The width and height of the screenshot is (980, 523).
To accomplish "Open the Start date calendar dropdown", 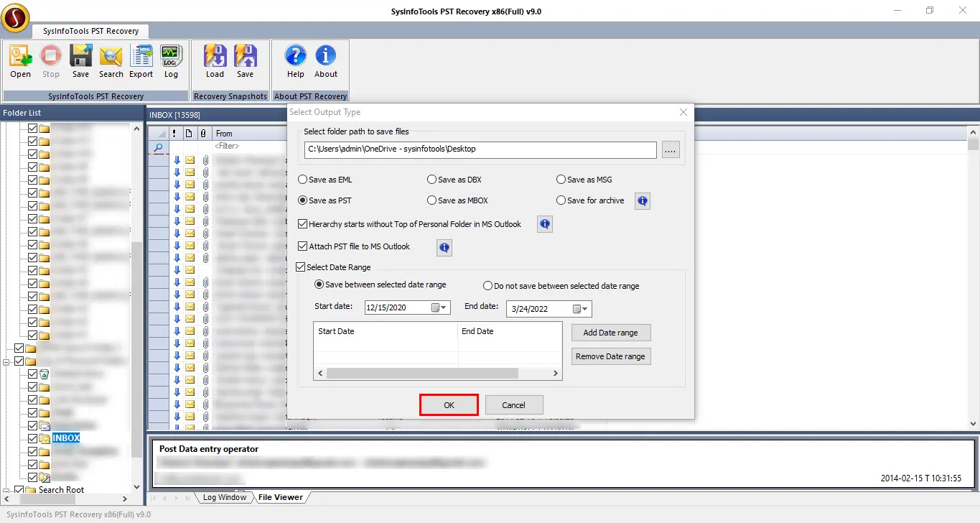I will click(x=440, y=307).
